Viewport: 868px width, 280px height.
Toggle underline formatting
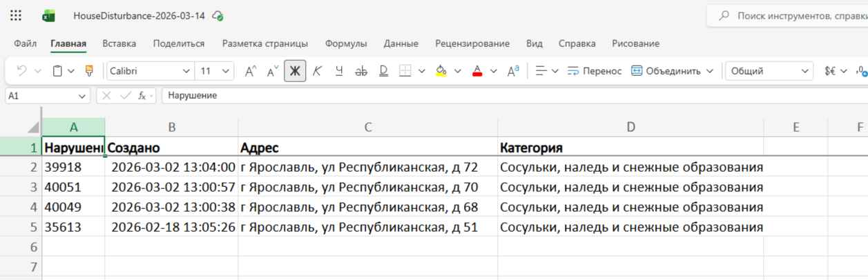[339, 71]
